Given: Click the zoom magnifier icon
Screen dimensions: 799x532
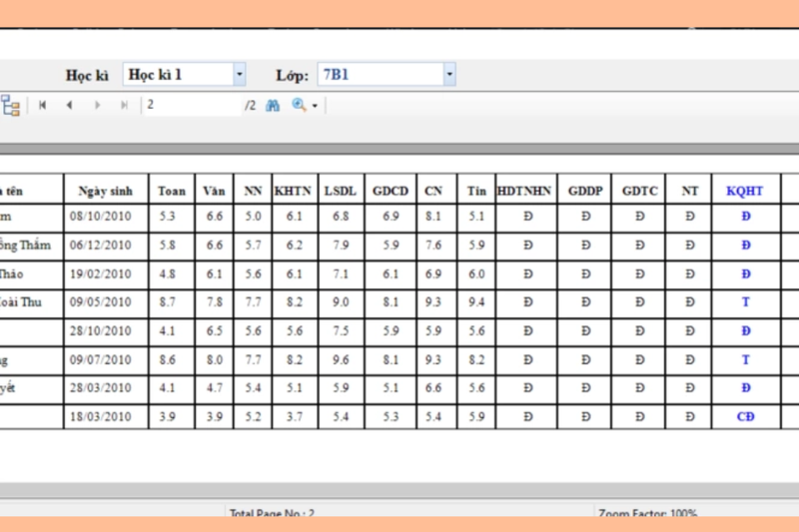Looking at the screenshot, I should (x=299, y=105).
